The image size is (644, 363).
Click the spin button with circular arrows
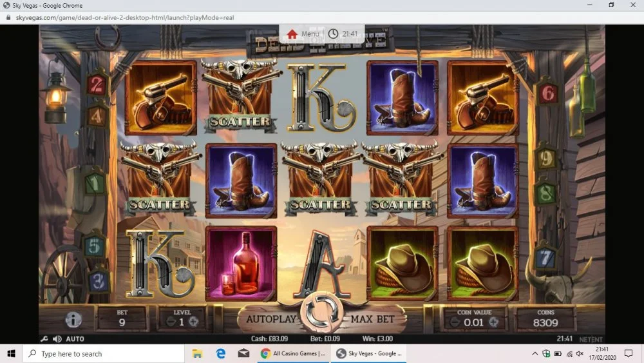[x=321, y=313]
